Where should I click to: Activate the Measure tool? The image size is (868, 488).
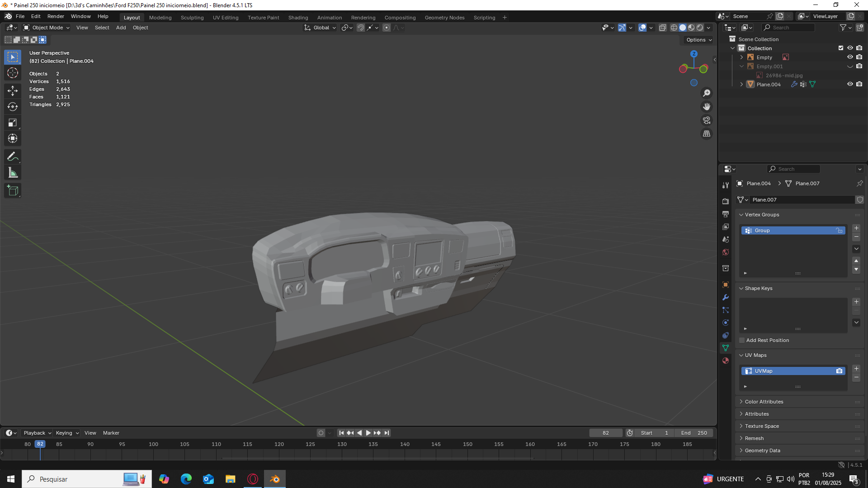[13, 173]
